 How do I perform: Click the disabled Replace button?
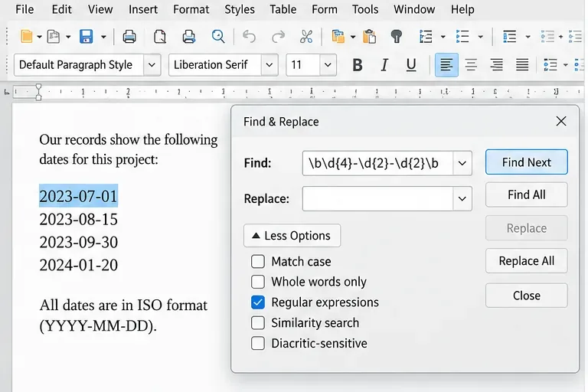527,228
